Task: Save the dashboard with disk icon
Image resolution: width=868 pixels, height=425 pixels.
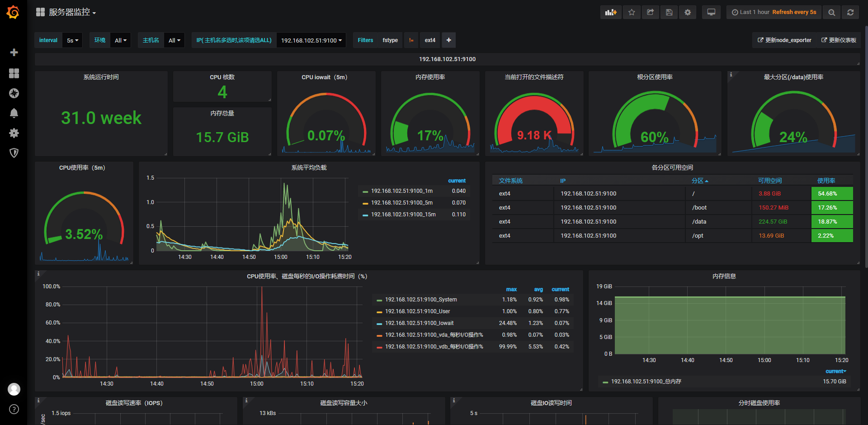Action: tap(669, 12)
